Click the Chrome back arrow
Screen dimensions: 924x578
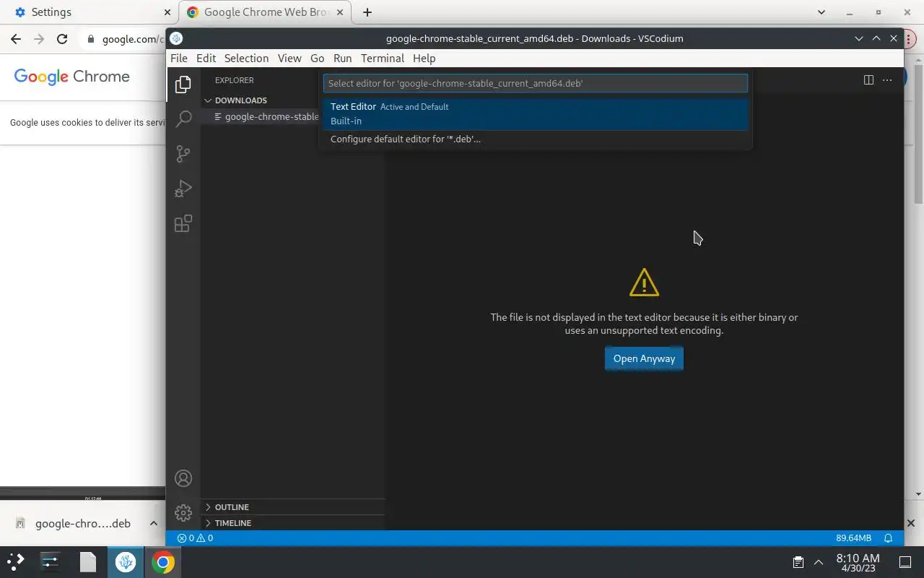point(16,39)
